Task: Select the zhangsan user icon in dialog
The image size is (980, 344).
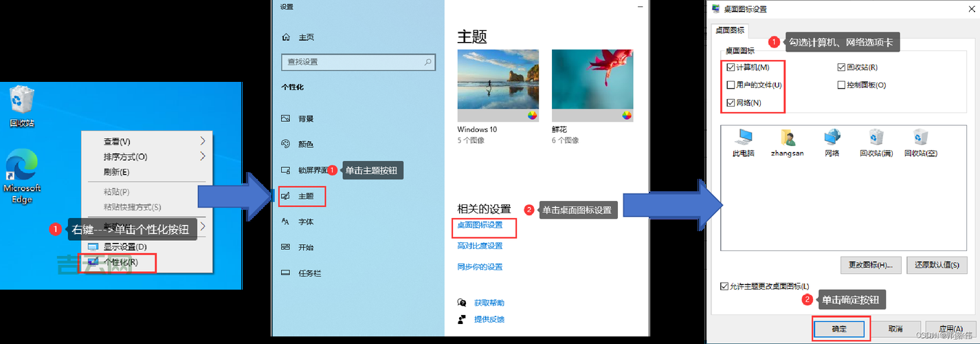Action: point(787,143)
